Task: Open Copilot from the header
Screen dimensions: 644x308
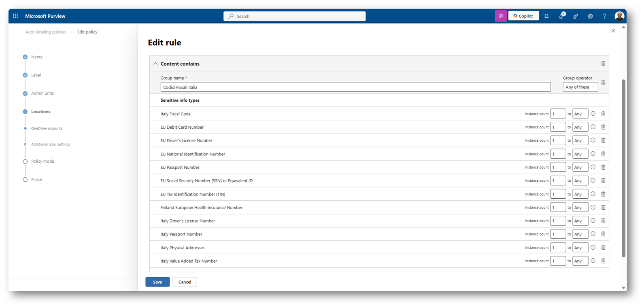Action: [523, 16]
